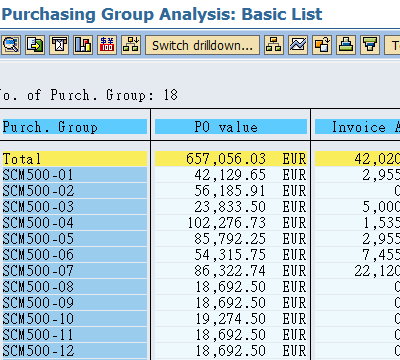Image resolution: width=400 pixels, height=360 pixels.
Task: Click the column width icon in toolbar
Action: click(x=59, y=45)
